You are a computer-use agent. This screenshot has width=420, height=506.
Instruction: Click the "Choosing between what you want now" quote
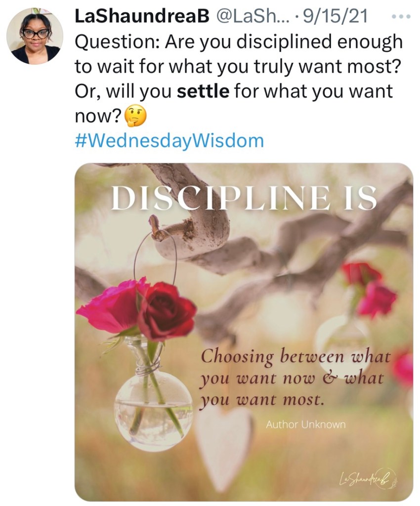point(295,379)
